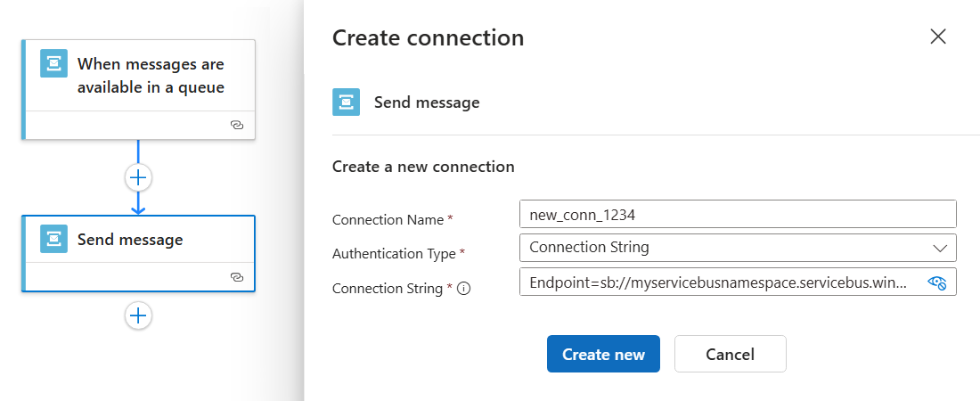Image resolution: width=980 pixels, height=401 pixels.
Task: Click the Service Bus icon on the trigger card
Action: point(54,63)
